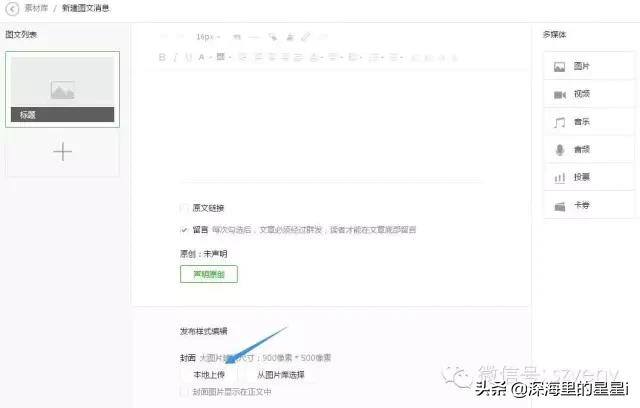640x408 pixels.
Task: Insert 视频 from multimedia panel
Action: pyautogui.click(x=589, y=94)
